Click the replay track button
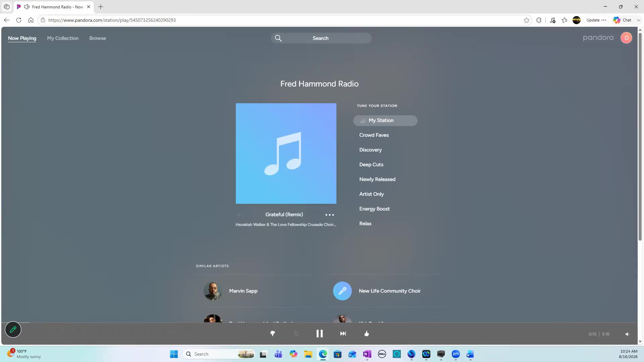Viewport: 644px width, 362px height. [296, 334]
